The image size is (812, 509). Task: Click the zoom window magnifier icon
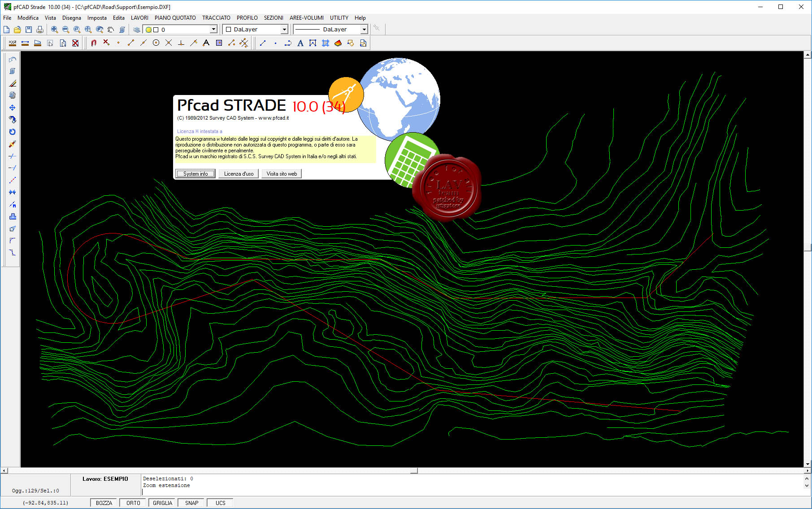point(77,30)
